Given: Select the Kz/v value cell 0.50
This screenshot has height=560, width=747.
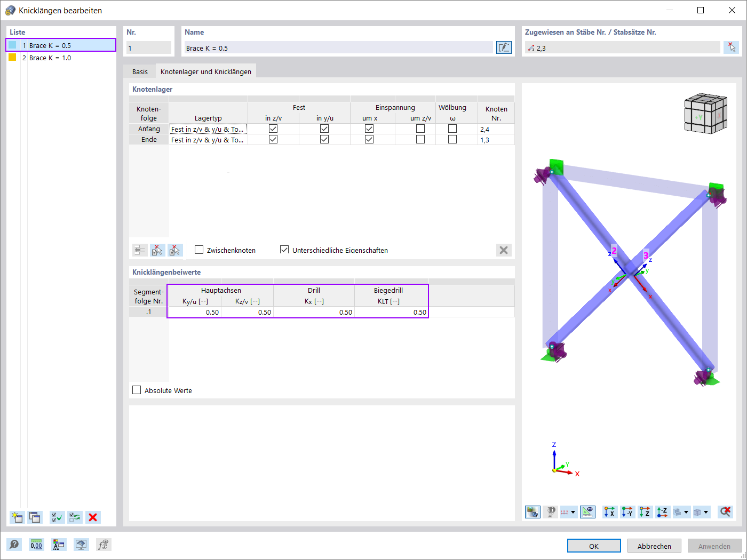Looking at the screenshot, I should 247,312.
